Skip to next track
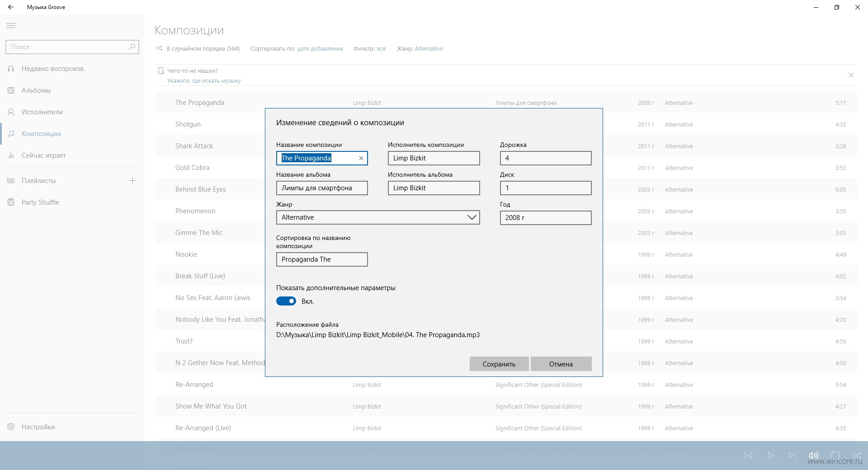The image size is (868, 470). (x=792, y=456)
